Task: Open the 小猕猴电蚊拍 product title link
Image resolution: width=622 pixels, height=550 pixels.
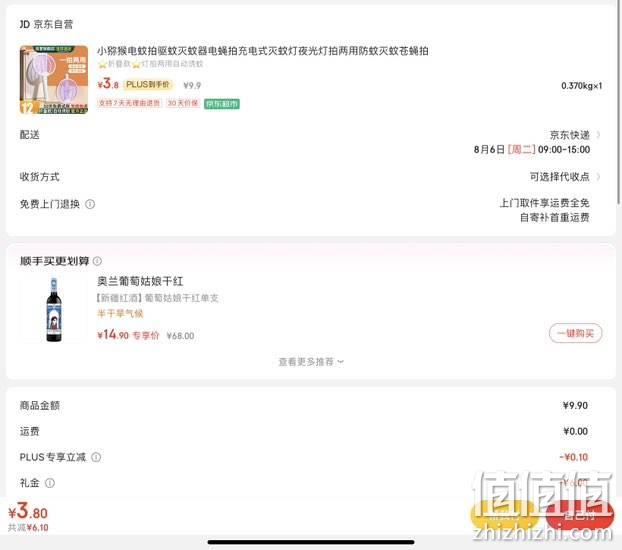Action: pyautogui.click(x=263, y=51)
